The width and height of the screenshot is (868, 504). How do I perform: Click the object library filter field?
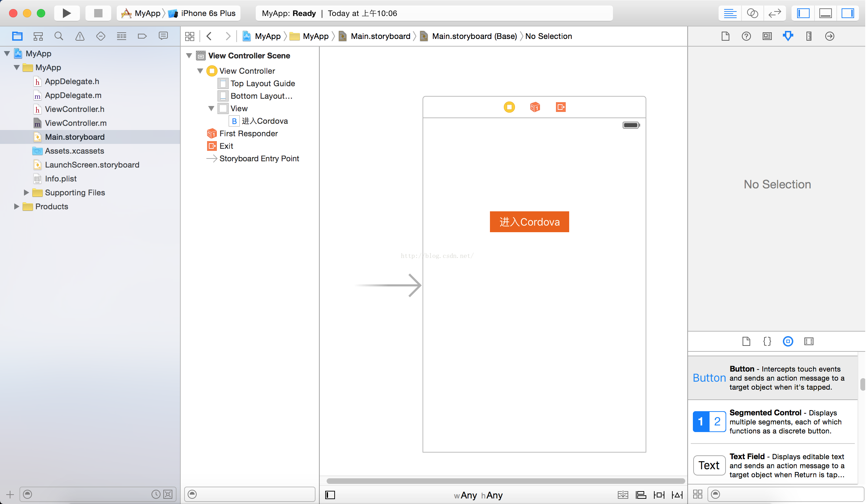[785, 494]
